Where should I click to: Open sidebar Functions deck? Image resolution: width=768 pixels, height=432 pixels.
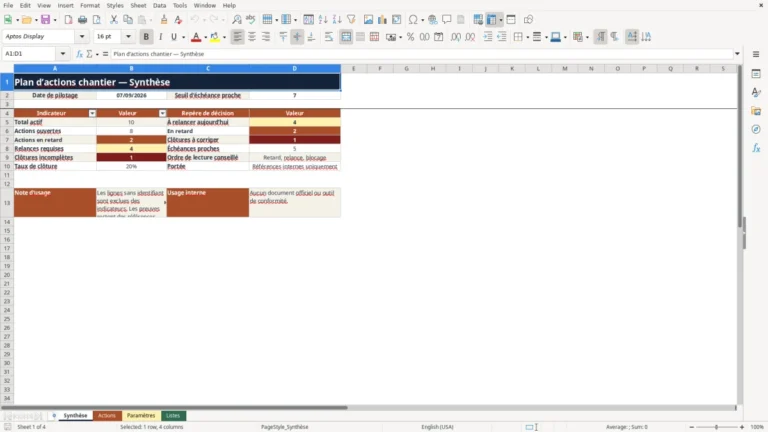(756, 148)
